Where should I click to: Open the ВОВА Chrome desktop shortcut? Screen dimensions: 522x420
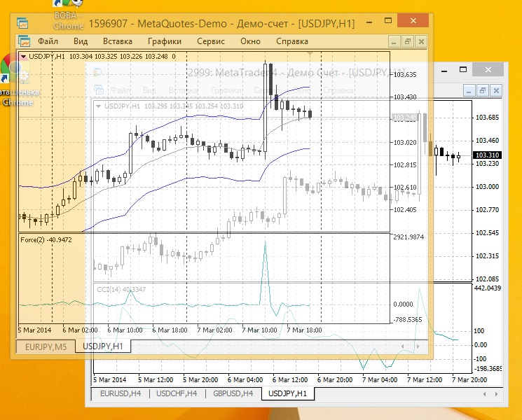[68, 14]
